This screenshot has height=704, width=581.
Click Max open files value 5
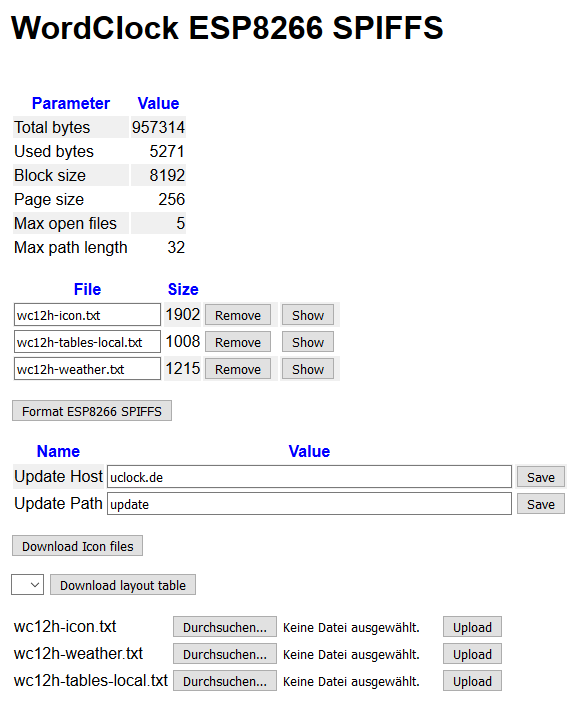click(180, 223)
